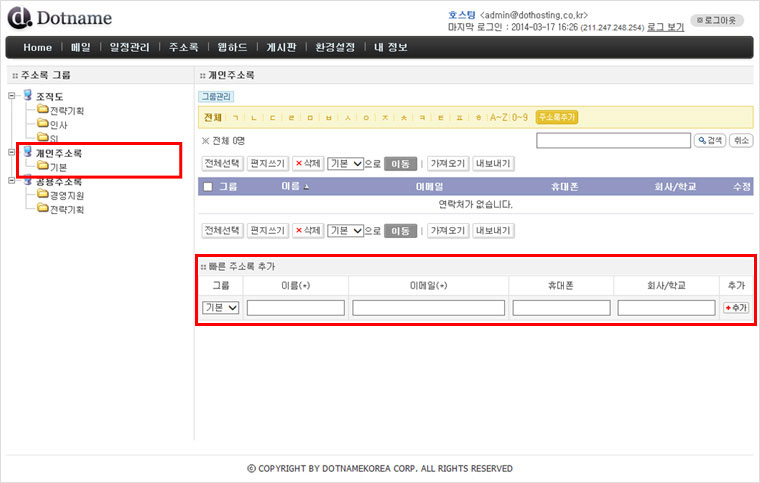Click the 추가 button in quick add row
This screenshot has height=483, width=760.
click(x=735, y=308)
